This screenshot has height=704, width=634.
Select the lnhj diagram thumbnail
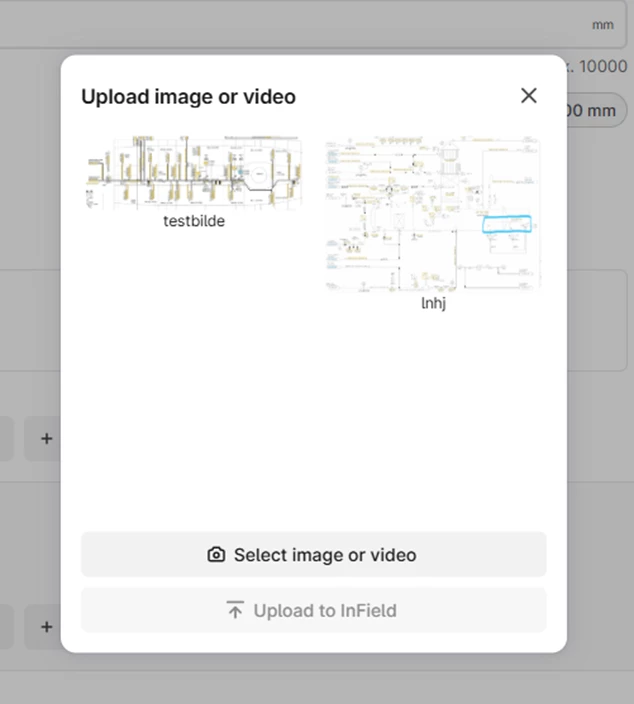coord(432,213)
